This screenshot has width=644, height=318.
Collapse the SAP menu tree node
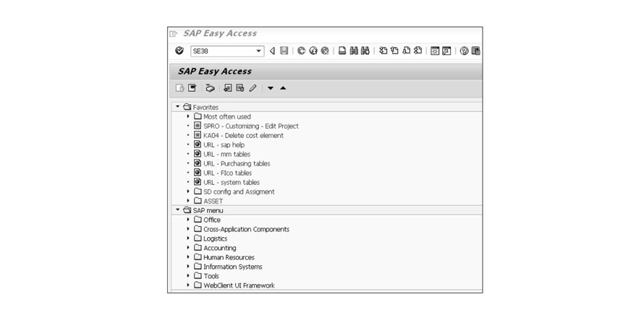pyautogui.click(x=178, y=210)
